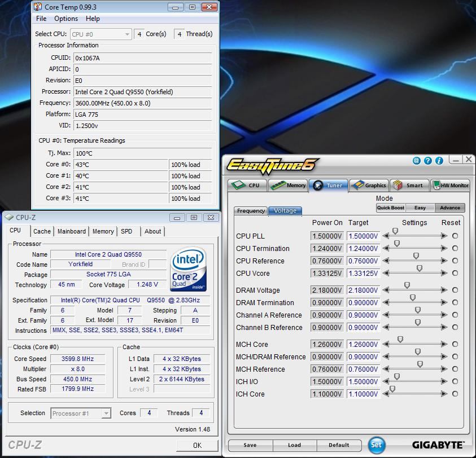Image resolution: width=476 pixels, height=458 pixels.
Task: Reset ICH Core radio button
Action: 455,394
